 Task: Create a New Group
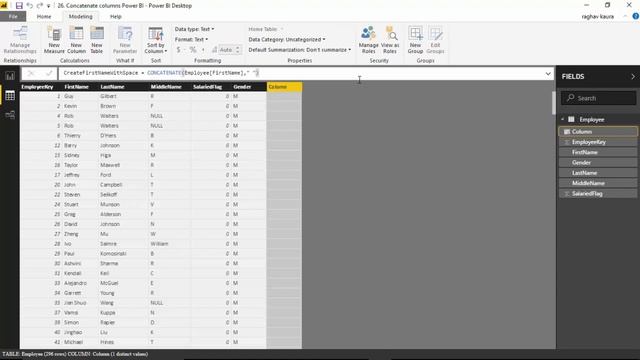[x=415, y=40]
